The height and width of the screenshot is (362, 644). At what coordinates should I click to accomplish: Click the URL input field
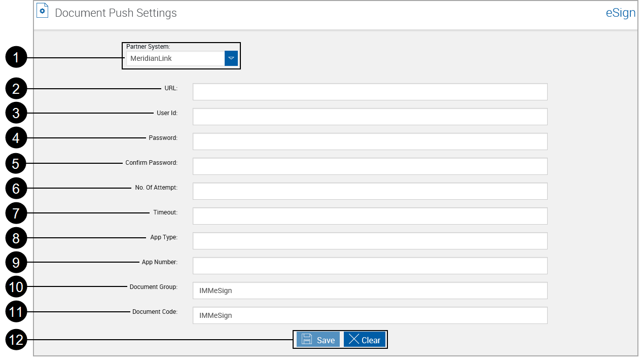[x=370, y=91]
